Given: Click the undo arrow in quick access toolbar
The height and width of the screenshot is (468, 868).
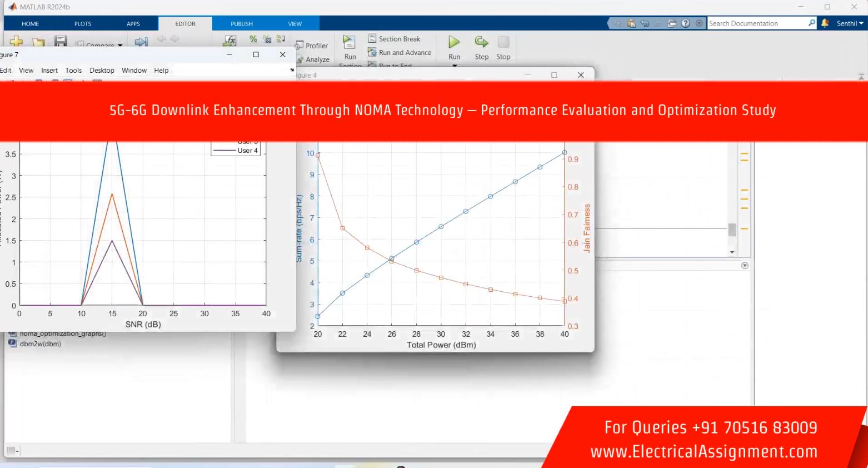Looking at the screenshot, I should [645, 23].
